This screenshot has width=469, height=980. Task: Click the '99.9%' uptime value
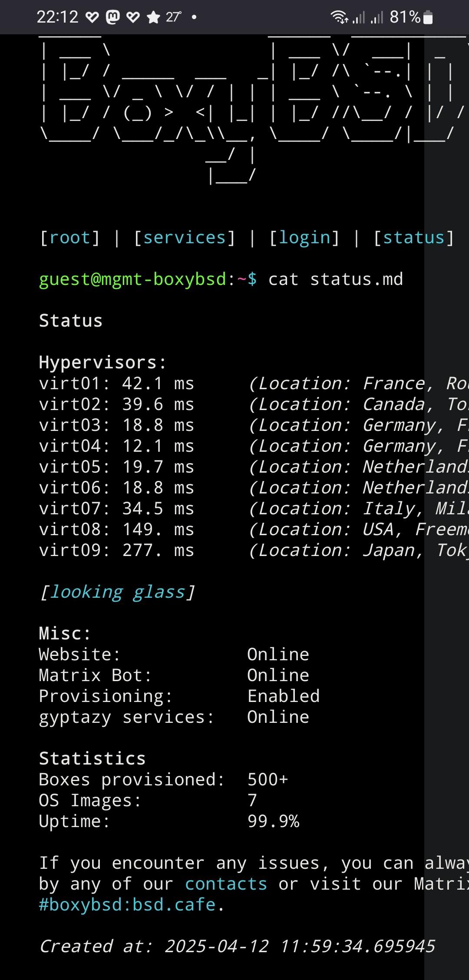click(273, 821)
